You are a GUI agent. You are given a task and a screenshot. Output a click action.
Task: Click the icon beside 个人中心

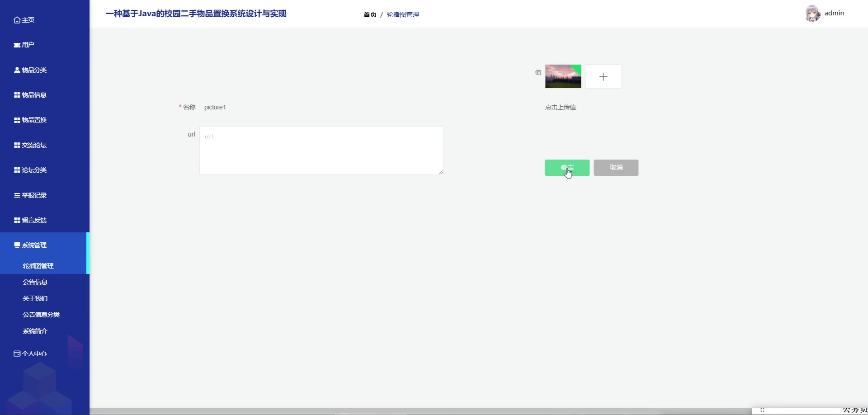click(17, 354)
